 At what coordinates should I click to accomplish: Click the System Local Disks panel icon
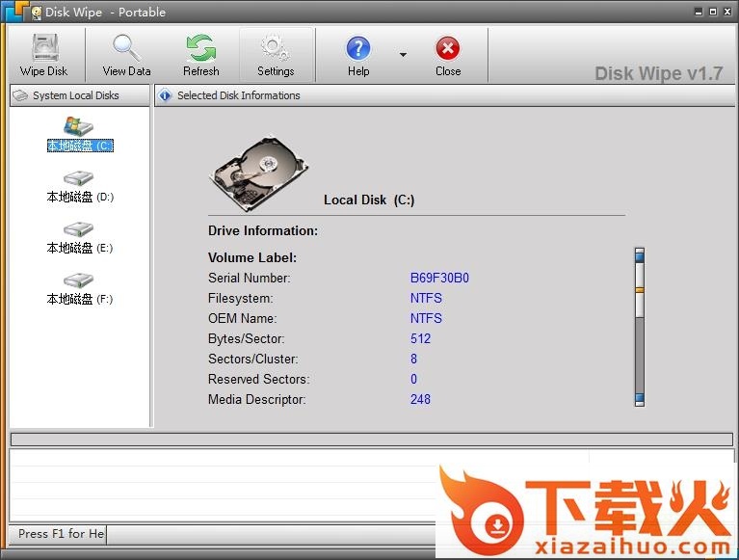(20, 95)
